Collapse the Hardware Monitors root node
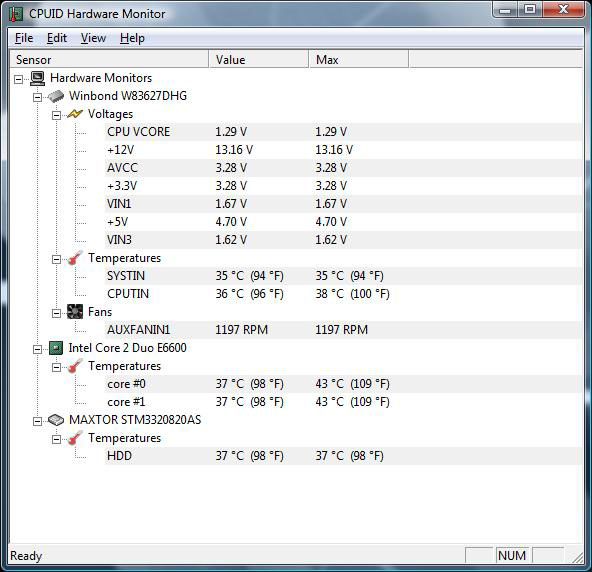The height and width of the screenshot is (572, 592). coord(18,79)
